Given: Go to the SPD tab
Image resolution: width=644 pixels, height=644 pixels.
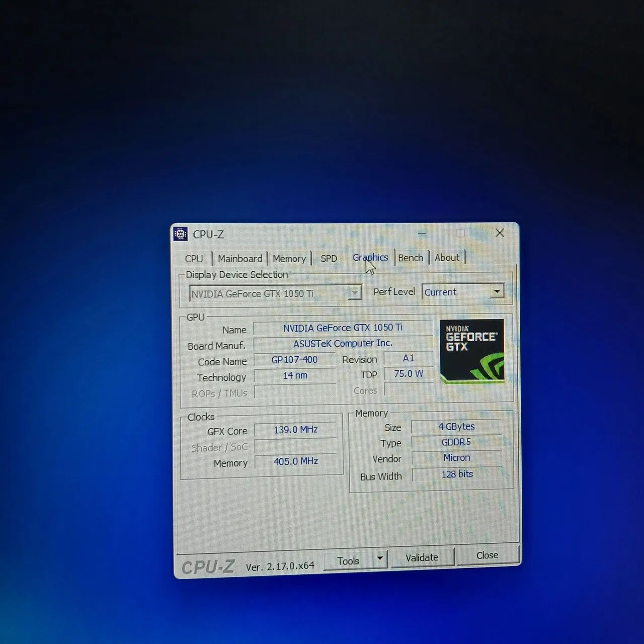Looking at the screenshot, I should click(x=329, y=258).
